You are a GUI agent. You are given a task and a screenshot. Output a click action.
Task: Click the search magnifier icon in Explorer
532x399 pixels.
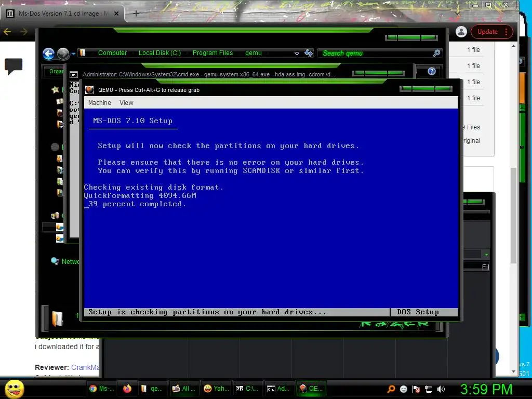click(436, 53)
